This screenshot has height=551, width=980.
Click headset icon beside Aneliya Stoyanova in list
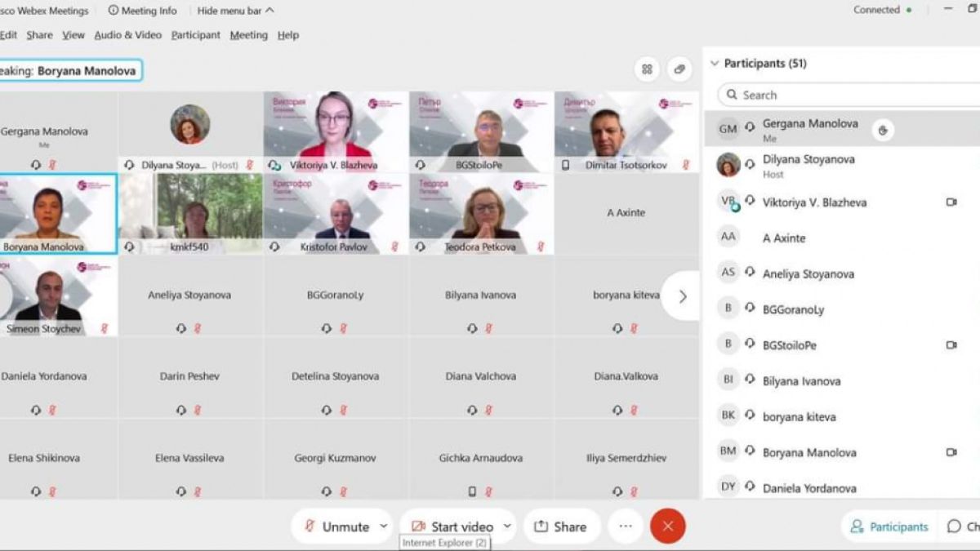pyautogui.click(x=750, y=272)
